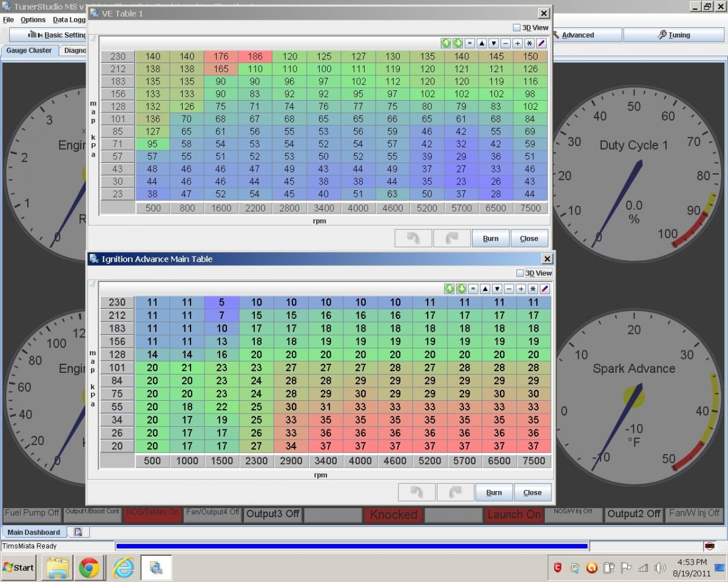The height and width of the screenshot is (582, 728).
Task: Click the undo arrow in VE Table 1
Action: 413,238
